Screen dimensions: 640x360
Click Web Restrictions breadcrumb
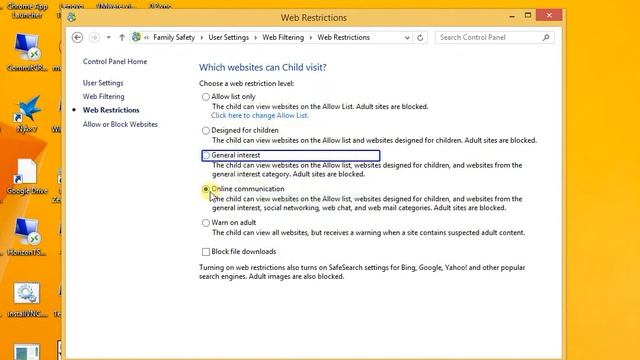click(x=344, y=38)
